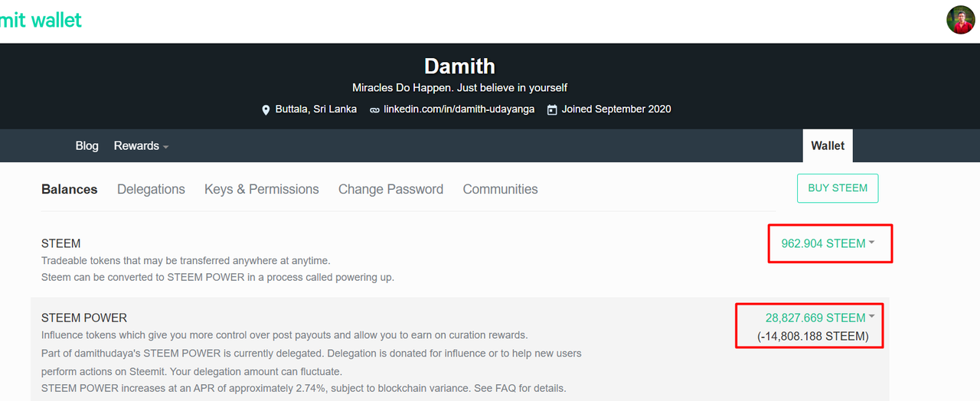Select the Wallet tab
Viewport: 980px width, 401px height.
(828, 145)
